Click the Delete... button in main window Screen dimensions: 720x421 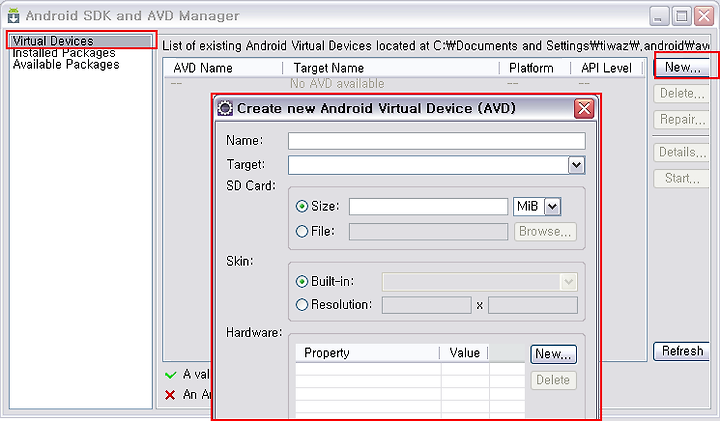[x=682, y=94]
